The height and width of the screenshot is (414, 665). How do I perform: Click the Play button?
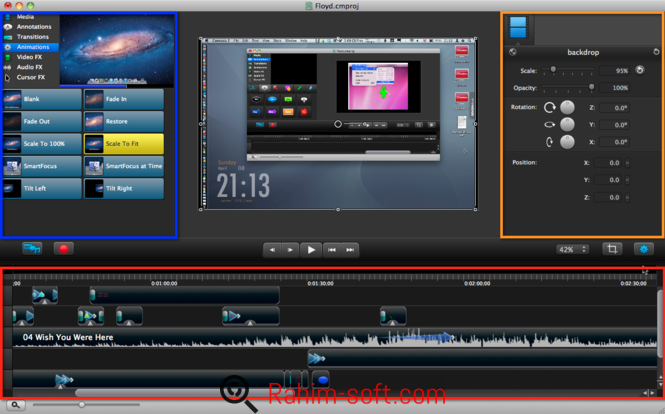pyautogui.click(x=311, y=250)
